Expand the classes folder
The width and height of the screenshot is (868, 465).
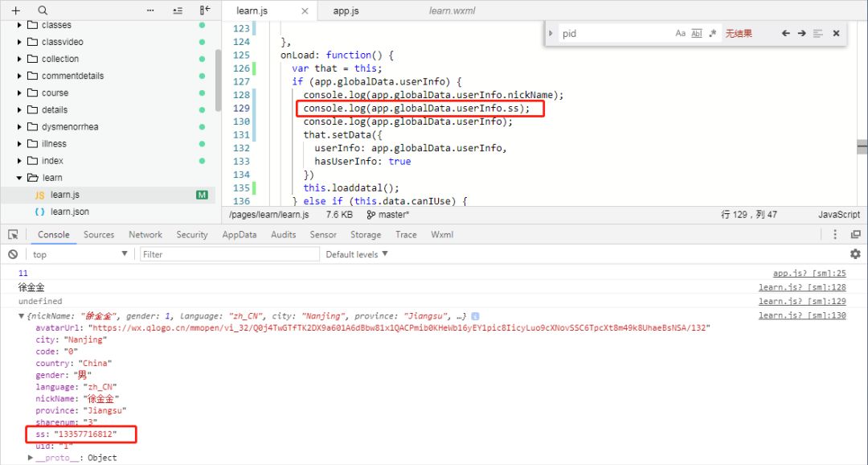point(19,25)
